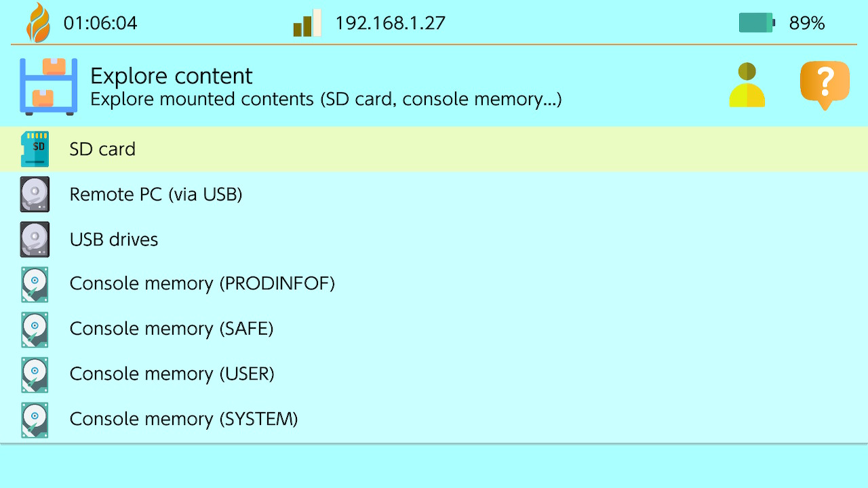
Task: Click the Console memory USER disk icon
Action: [35, 374]
